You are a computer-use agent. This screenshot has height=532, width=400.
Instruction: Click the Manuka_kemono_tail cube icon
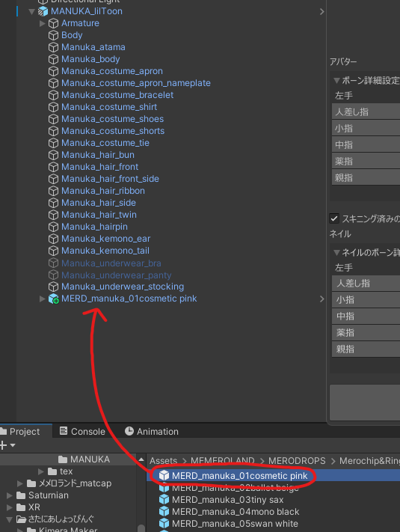(53, 251)
